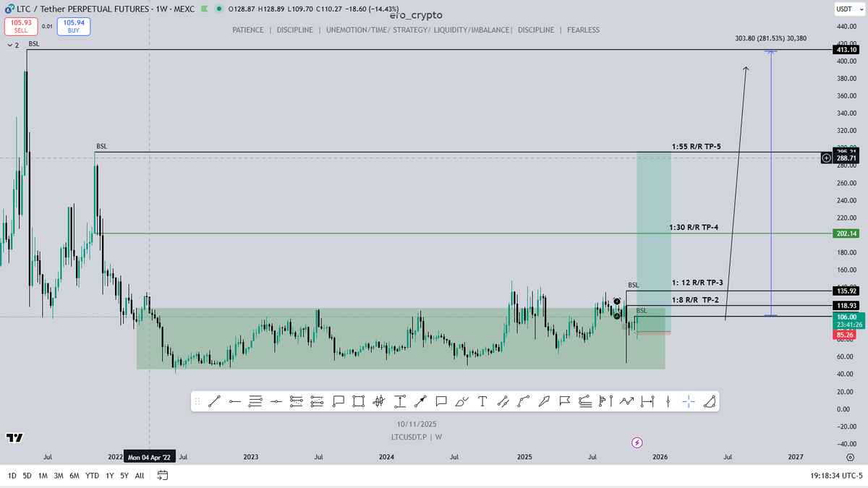Viewport: 868px width, 488px height.
Task: Set chart range to 5Y
Action: 124,476
